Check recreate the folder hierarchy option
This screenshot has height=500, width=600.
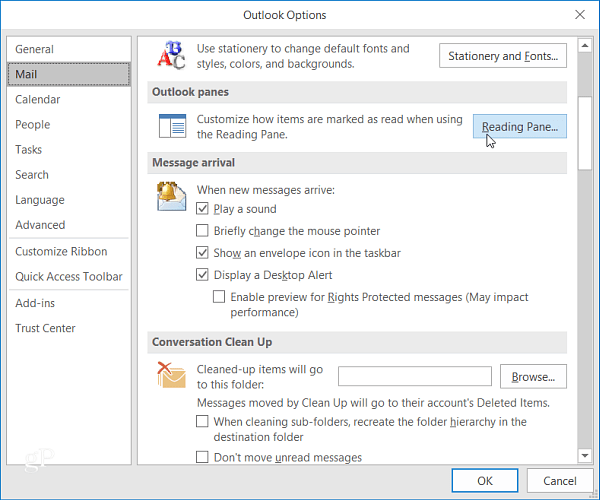(x=202, y=422)
